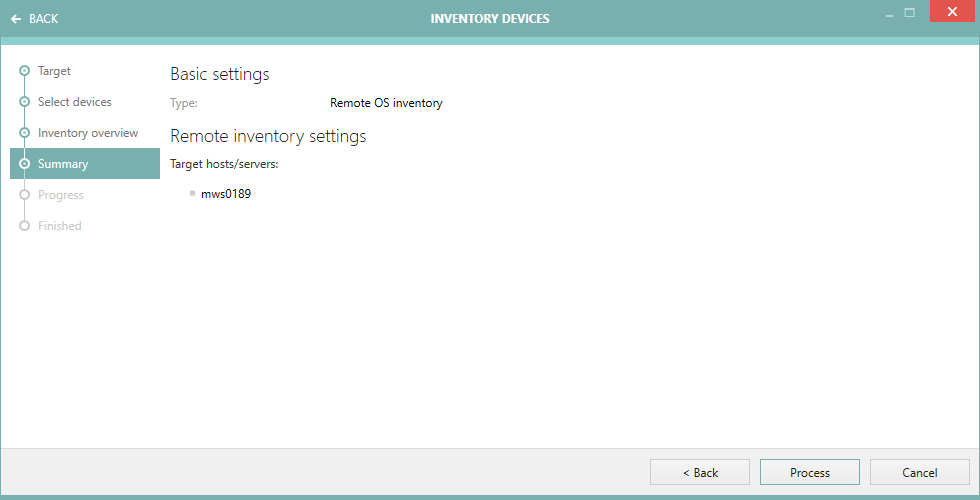Click the Summary step circle marker
Image resolution: width=980 pixels, height=500 pixels.
click(24, 164)
